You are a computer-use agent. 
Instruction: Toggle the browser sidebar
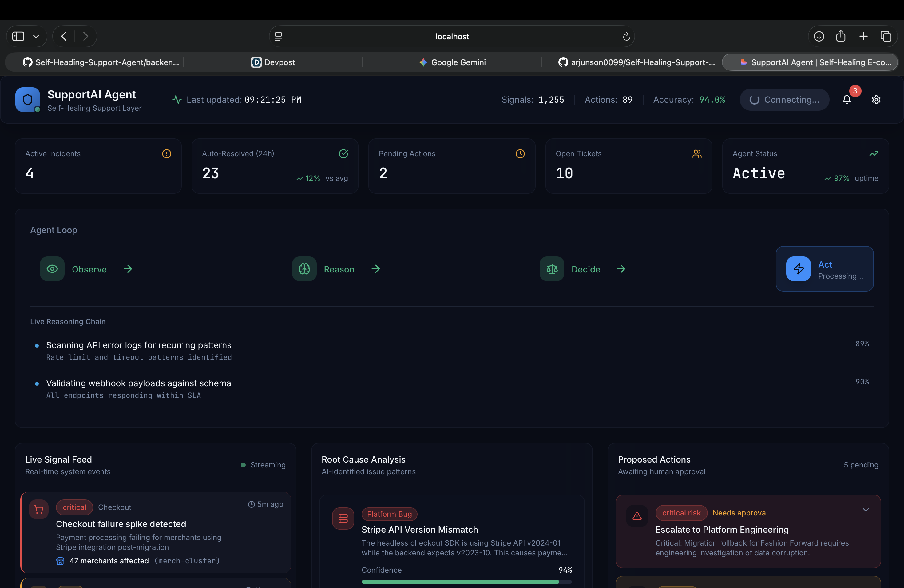[18, 37]
